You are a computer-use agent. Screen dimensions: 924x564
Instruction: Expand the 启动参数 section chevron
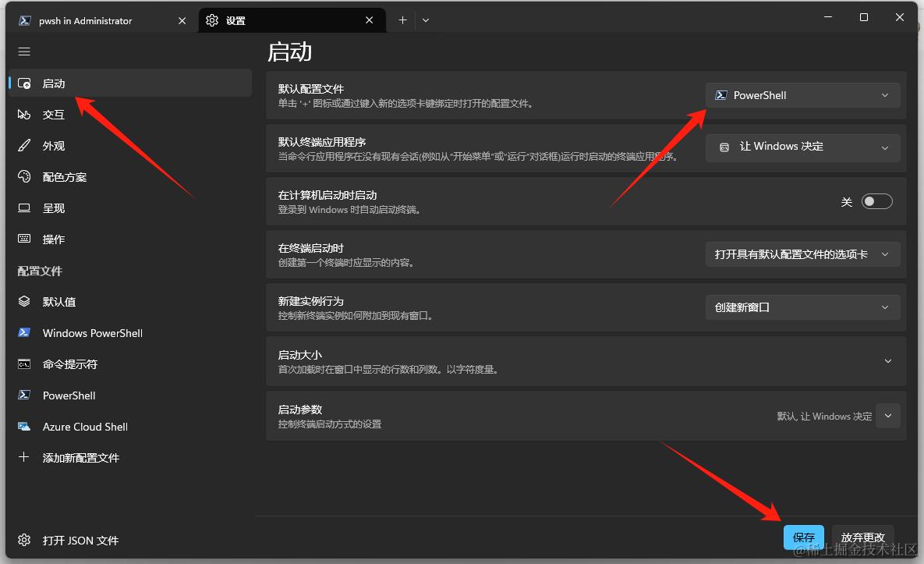click(888, 416)
